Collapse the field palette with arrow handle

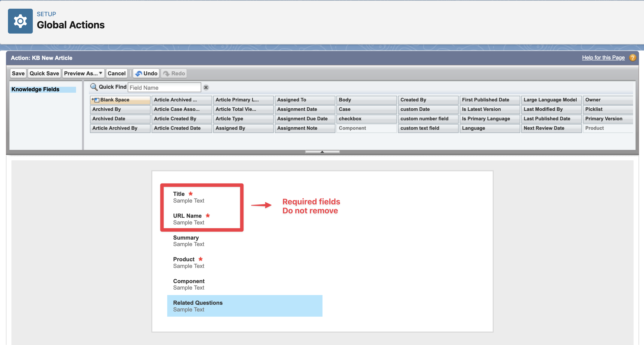322,152
